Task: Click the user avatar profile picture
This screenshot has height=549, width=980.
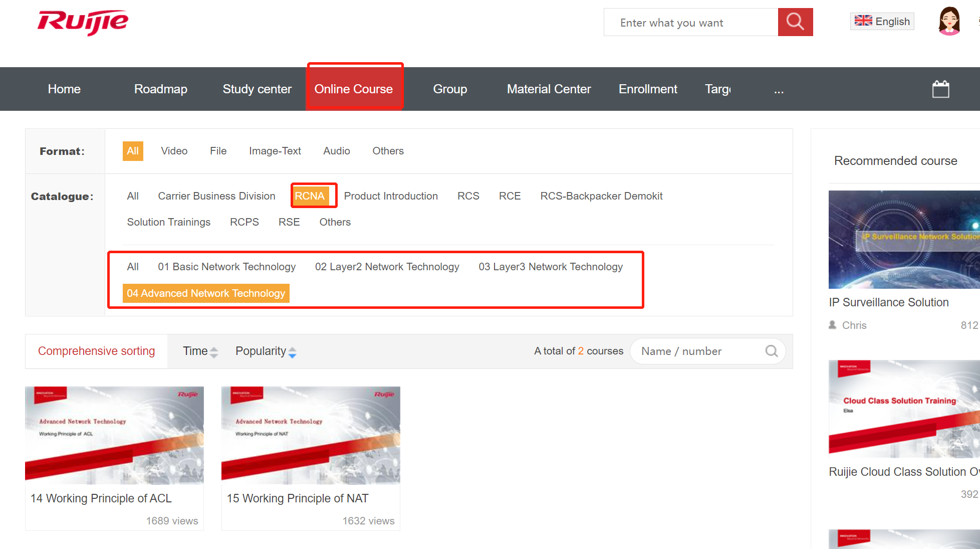Action: point(949,21)
